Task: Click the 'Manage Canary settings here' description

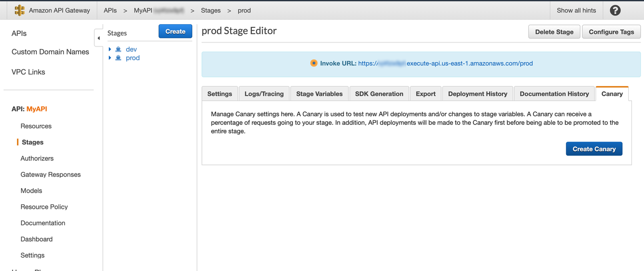Action: tap(414, 122)
